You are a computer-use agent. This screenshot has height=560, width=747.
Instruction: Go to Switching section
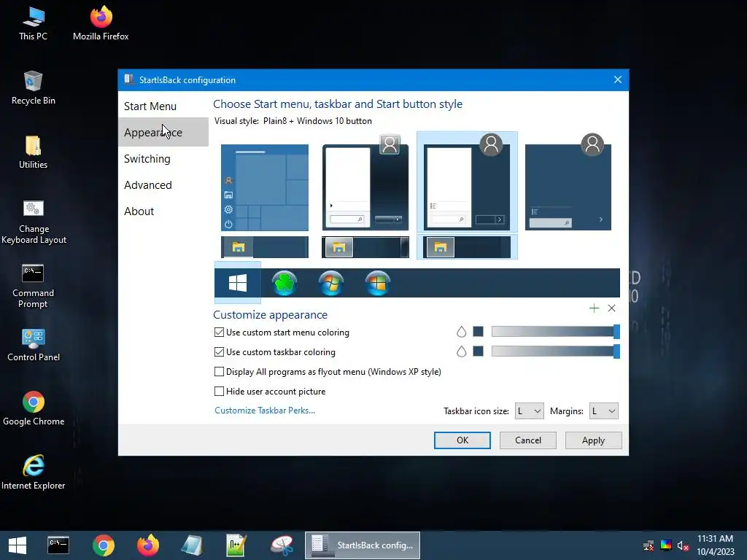(163, 158)
